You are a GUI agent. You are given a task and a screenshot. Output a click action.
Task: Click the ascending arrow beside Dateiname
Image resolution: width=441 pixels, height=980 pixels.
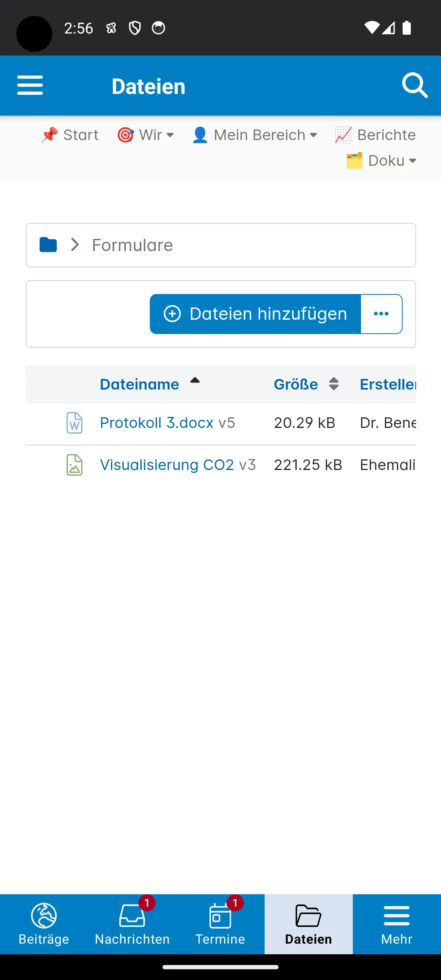195,381
